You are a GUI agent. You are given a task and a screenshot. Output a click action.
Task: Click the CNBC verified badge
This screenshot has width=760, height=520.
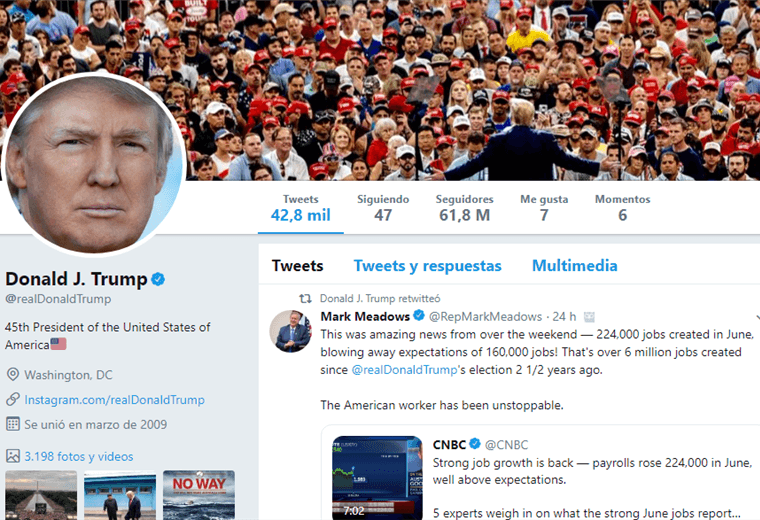click(475, 444)
